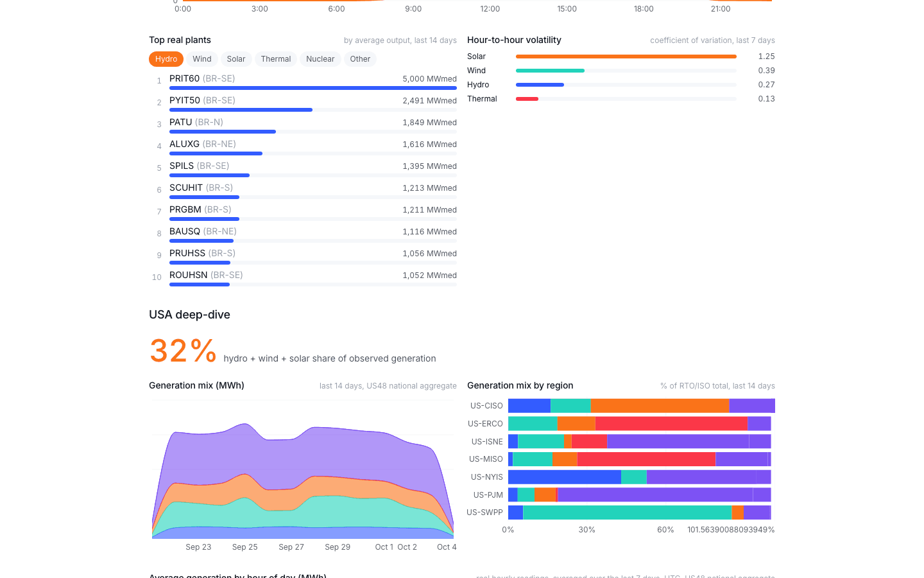924x578 pixels.
Task: Click the Wind volatility value 0.39
Action: click(x=766, y=71)
